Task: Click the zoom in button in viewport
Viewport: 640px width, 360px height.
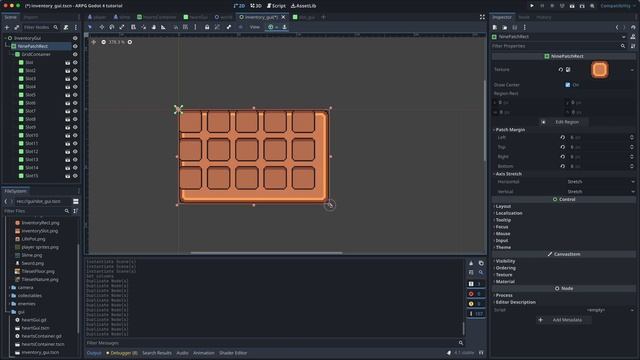Action: point(130,42)
